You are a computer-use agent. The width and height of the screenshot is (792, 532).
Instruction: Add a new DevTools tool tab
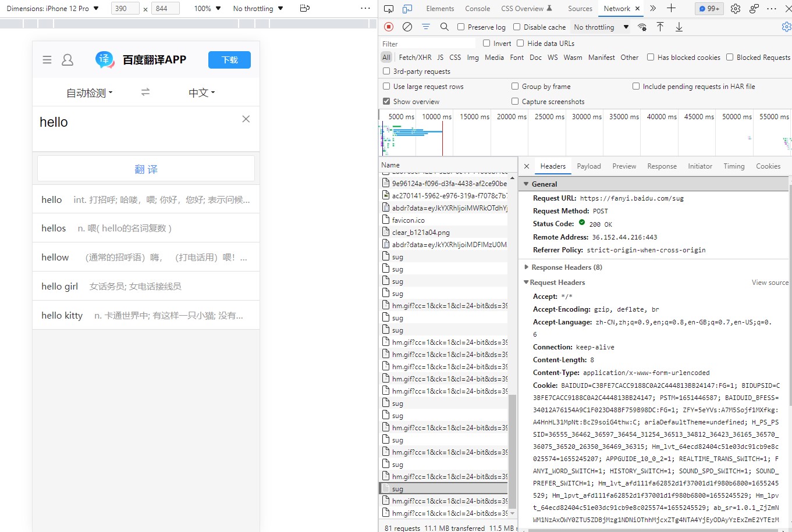pos(671,8)
